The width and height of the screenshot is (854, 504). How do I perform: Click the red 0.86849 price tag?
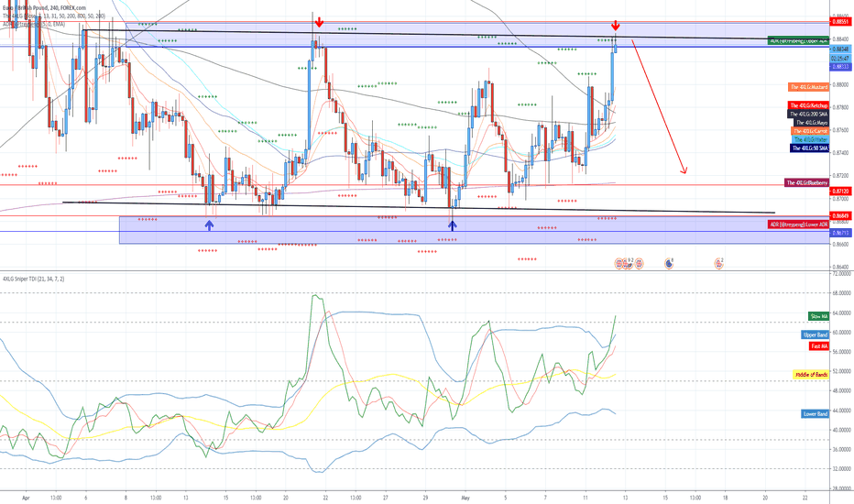pos(841,215)
